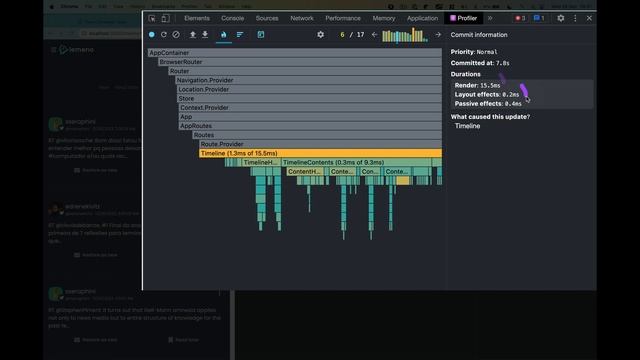This screenshot has height=360, width=640.
Task: Open the Console tab
Action: [233, 18]
